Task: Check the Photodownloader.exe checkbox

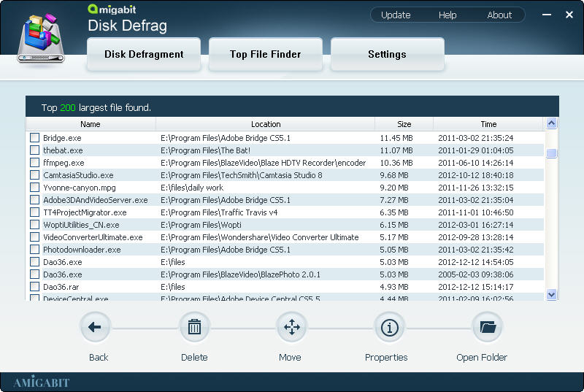Action: click(34, 250)
